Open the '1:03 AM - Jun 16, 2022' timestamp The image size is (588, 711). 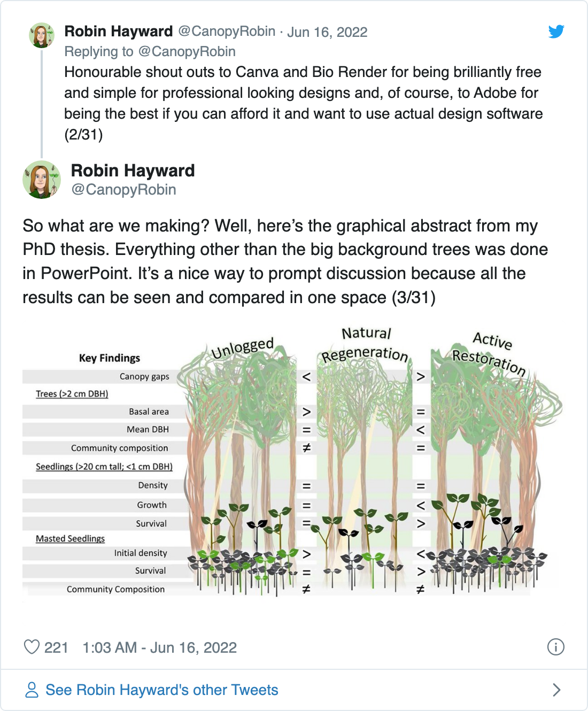159,647
